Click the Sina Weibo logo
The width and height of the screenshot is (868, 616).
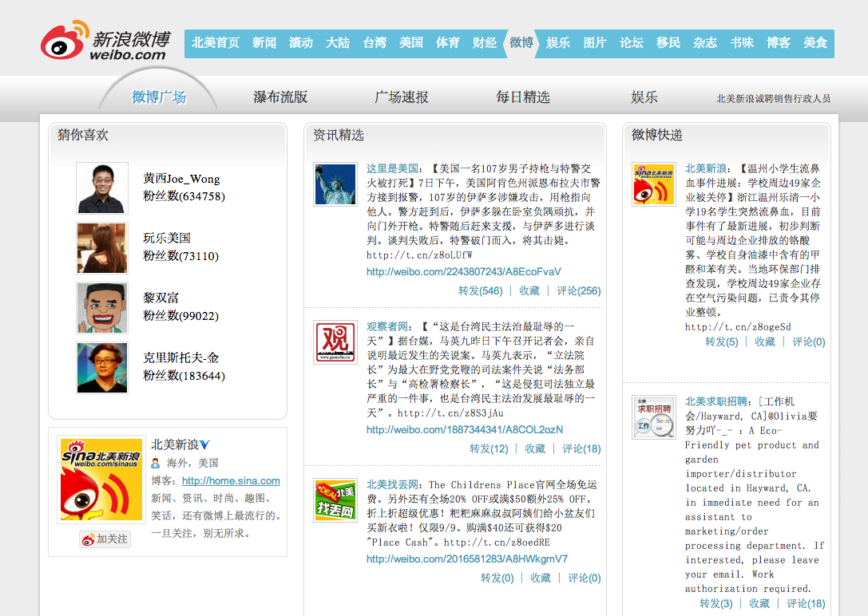point(105,41)
